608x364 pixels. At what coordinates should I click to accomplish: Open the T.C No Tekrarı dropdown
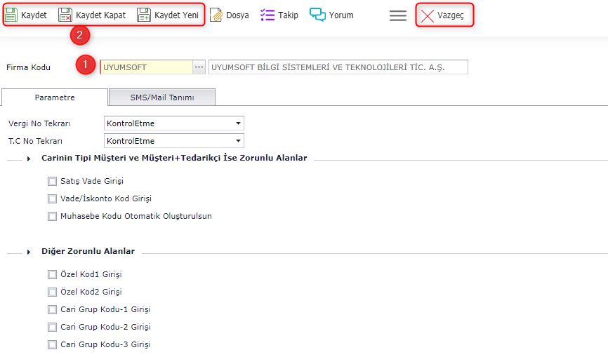[239, 141]
